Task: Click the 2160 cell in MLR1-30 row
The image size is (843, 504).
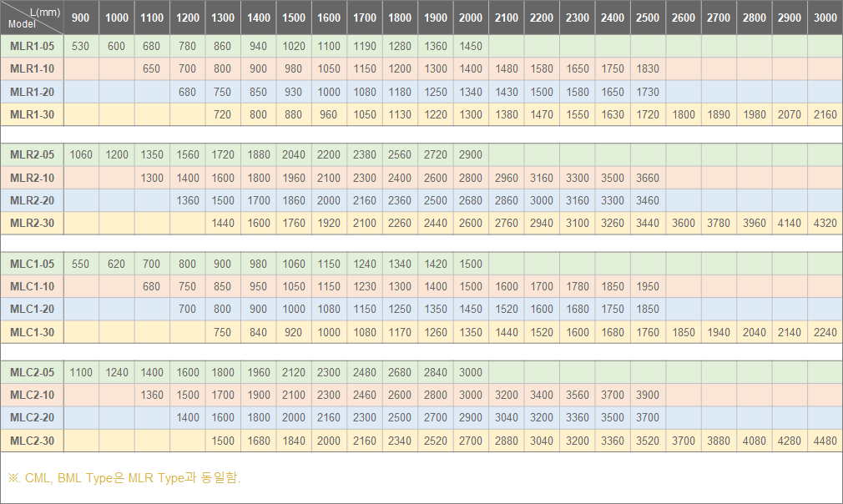Action: pos(825,114)
